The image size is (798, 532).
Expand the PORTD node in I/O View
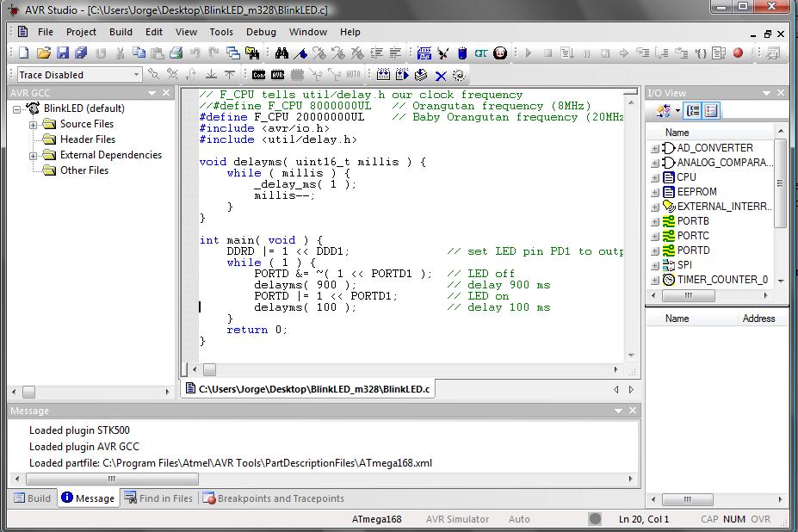click(x=655, y=251)
